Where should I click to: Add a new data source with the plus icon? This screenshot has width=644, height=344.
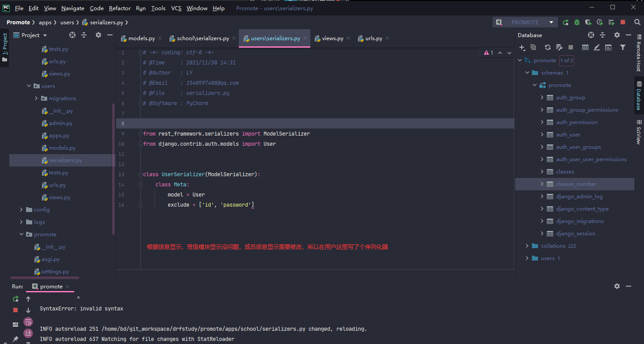coord(522,47)
